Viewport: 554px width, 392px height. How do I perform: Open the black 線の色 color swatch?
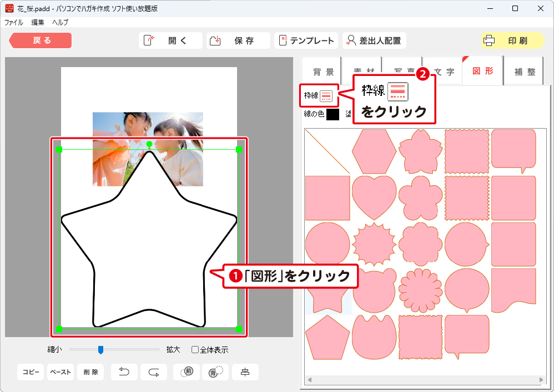[333, 114]
